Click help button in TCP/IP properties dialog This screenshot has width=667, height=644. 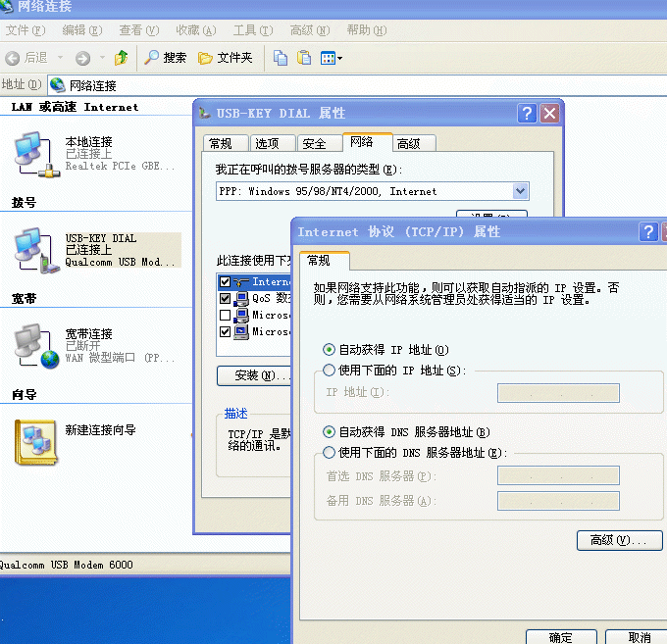pyautogui.click(x=648, y=232)
